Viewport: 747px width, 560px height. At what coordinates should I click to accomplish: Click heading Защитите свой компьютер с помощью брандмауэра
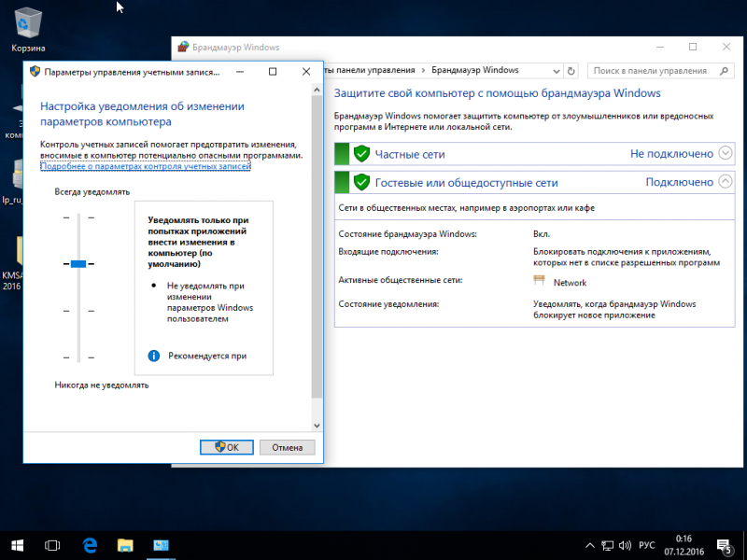tap(497, 93)
